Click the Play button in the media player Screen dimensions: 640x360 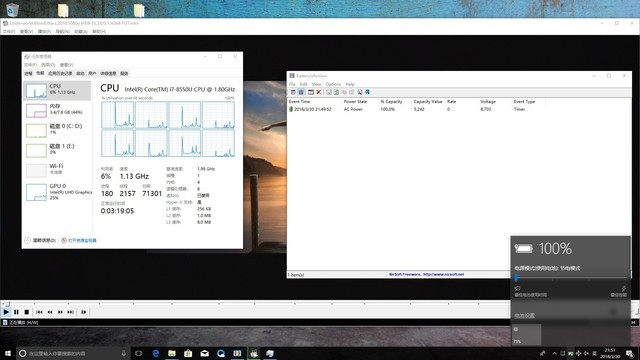6,312
